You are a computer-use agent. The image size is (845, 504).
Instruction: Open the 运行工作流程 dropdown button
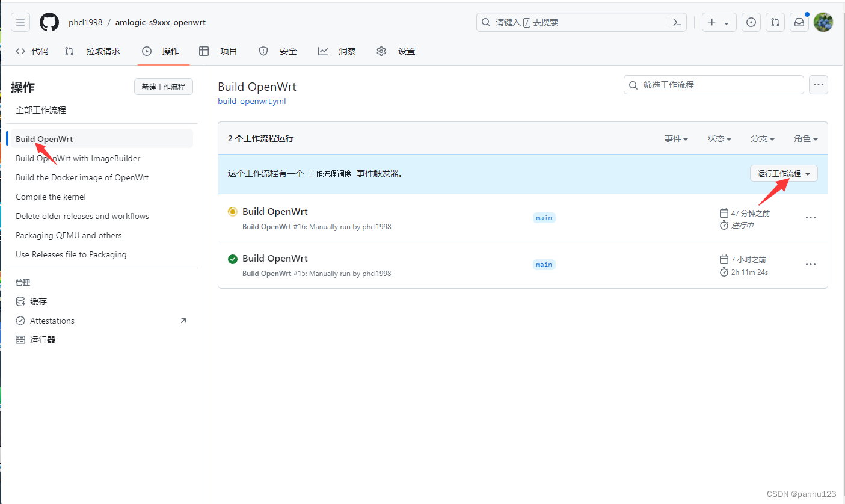pos(784,174)
